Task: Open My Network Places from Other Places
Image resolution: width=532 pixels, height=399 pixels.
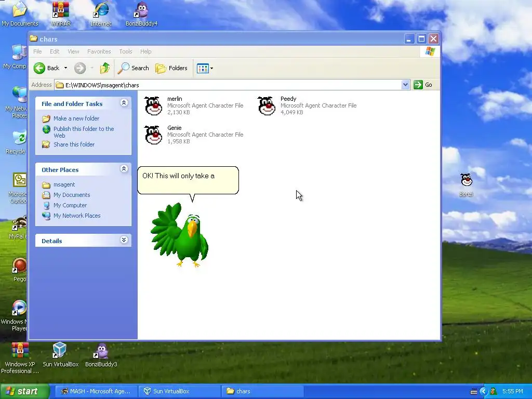Action: [x=77, y=216]
